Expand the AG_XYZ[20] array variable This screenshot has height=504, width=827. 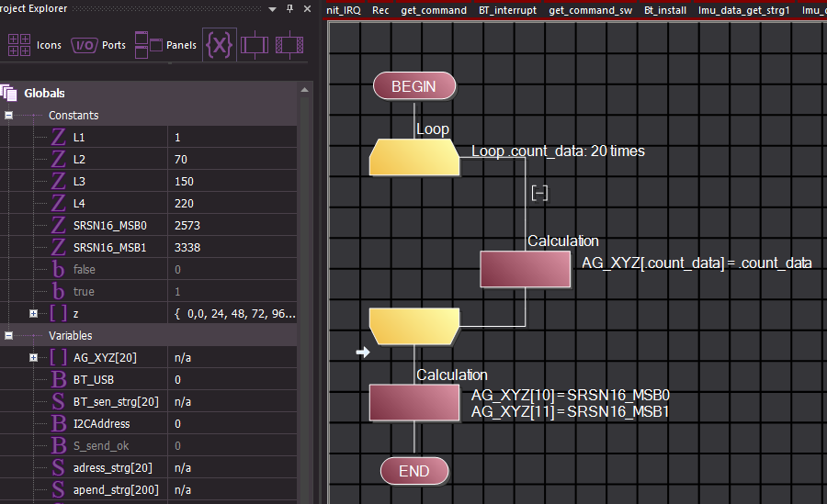34,358
